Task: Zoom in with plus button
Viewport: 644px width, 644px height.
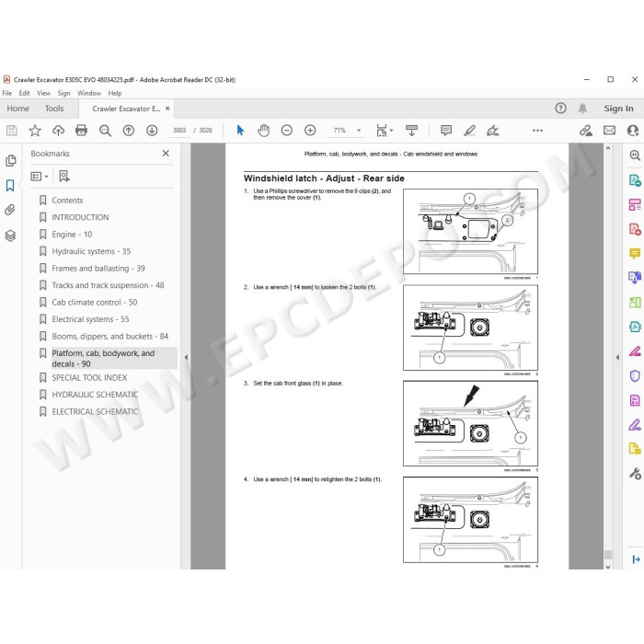Action: 310,131
